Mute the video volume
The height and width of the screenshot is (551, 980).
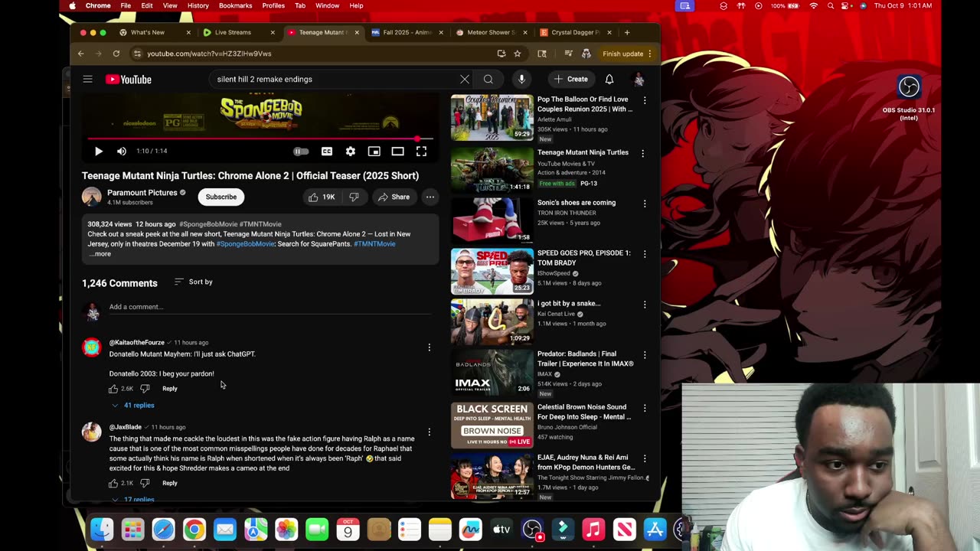pyautogui.click(x=121, y=152)
